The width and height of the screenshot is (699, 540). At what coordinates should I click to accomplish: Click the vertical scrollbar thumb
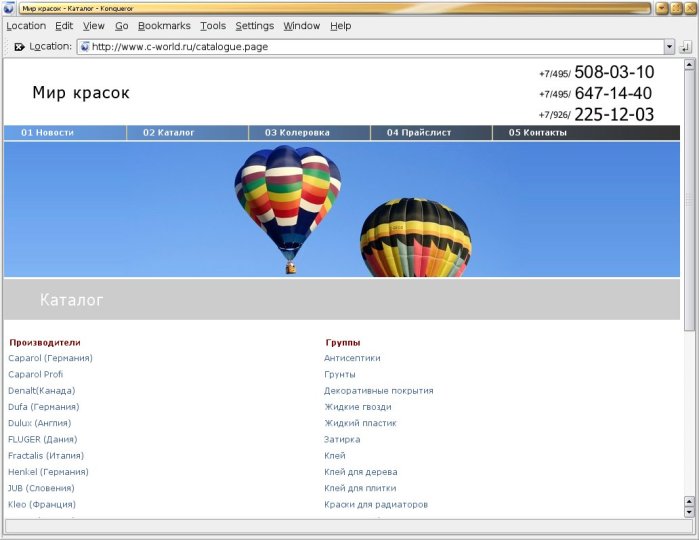689,200
